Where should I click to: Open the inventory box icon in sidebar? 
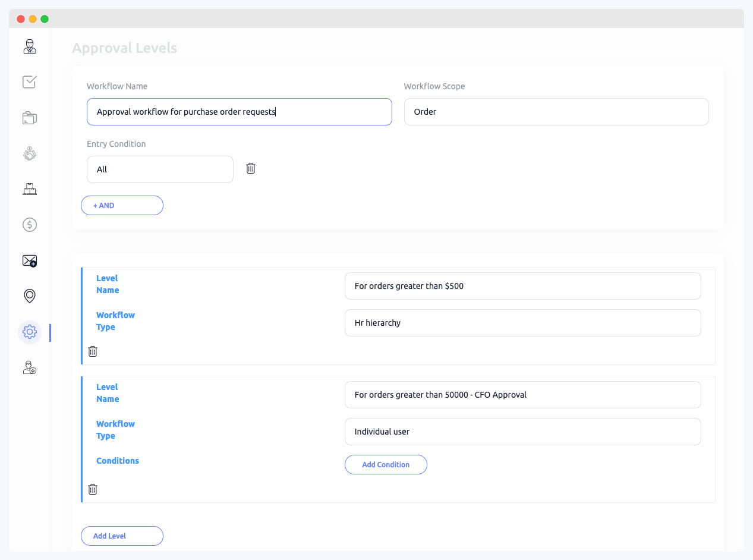click(29, 188)
